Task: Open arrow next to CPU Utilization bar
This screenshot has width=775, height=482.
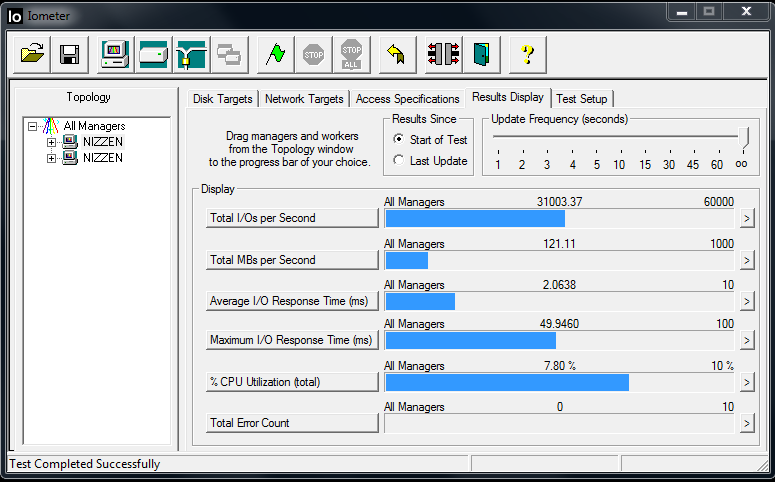Action: (747, 382)
